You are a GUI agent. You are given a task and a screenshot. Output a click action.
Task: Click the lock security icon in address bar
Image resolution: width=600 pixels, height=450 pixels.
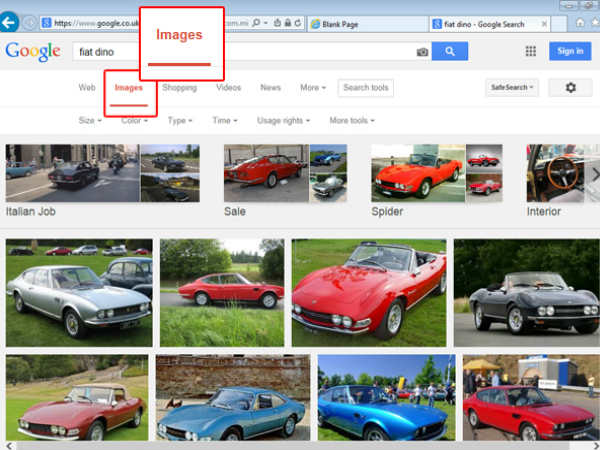[x=288, y=23]
